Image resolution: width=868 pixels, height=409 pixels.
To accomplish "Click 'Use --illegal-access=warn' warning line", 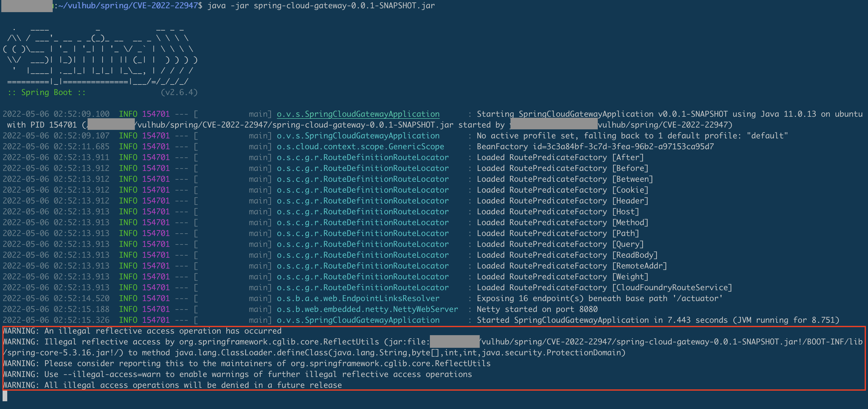I will point(237,374).
